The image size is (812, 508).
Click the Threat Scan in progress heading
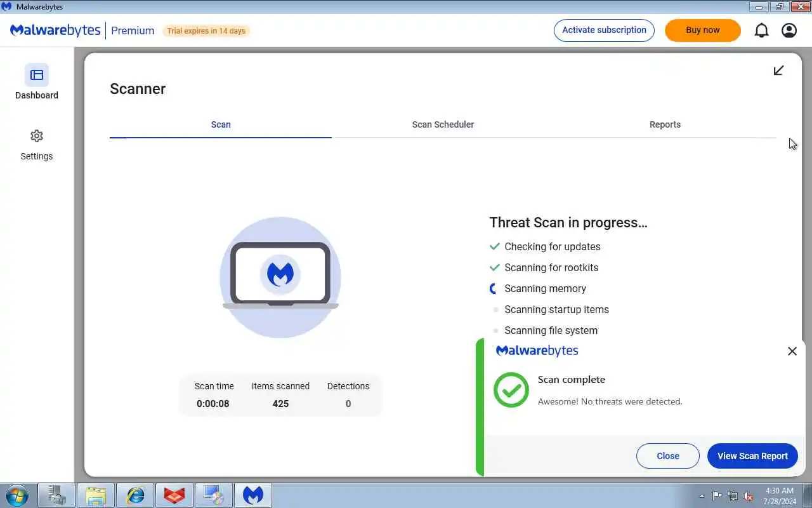[568, 222]
